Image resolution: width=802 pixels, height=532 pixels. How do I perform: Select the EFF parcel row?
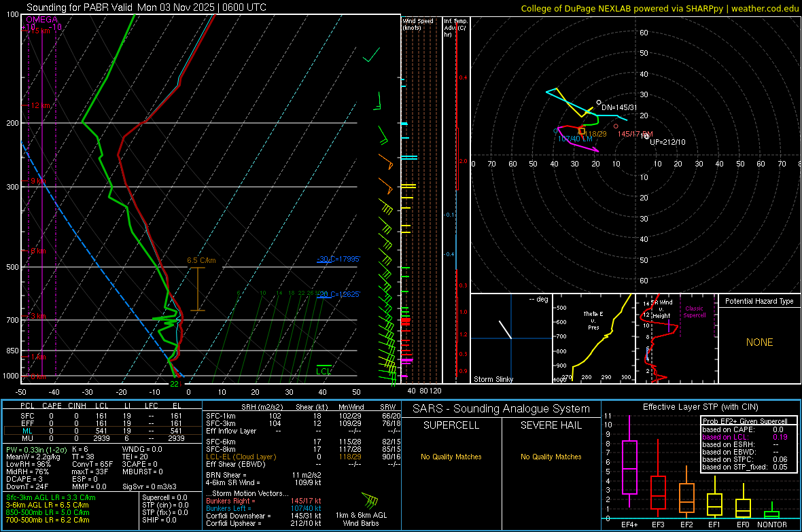click(103, 423)
